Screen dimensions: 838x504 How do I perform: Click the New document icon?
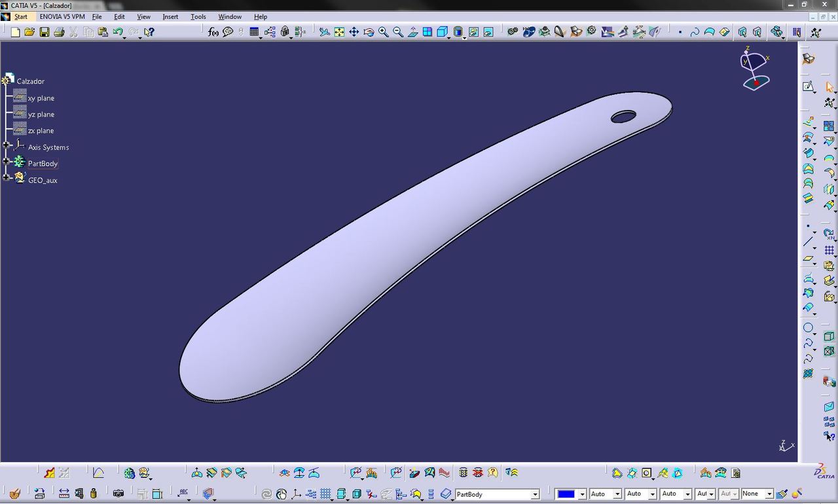[x=15, y=31]
